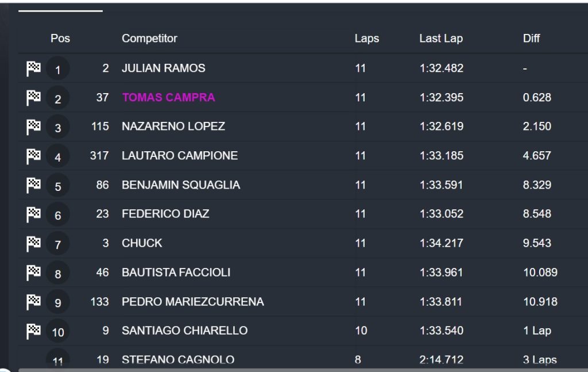Click the checkered flag beside Julian Ramos

pyautogui.click(x=34, y=69)
